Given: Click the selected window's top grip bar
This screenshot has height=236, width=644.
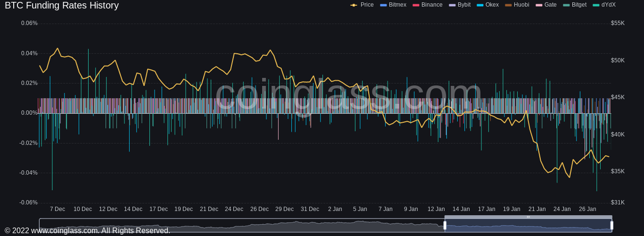Looking at the screenshot, I should 528,217.
